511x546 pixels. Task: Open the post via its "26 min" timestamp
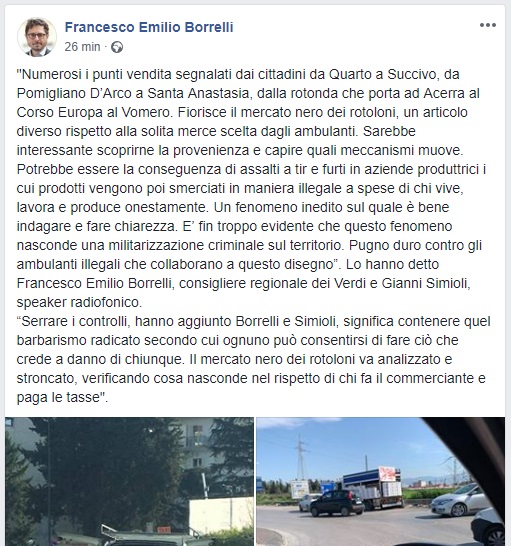pos(82,47)
